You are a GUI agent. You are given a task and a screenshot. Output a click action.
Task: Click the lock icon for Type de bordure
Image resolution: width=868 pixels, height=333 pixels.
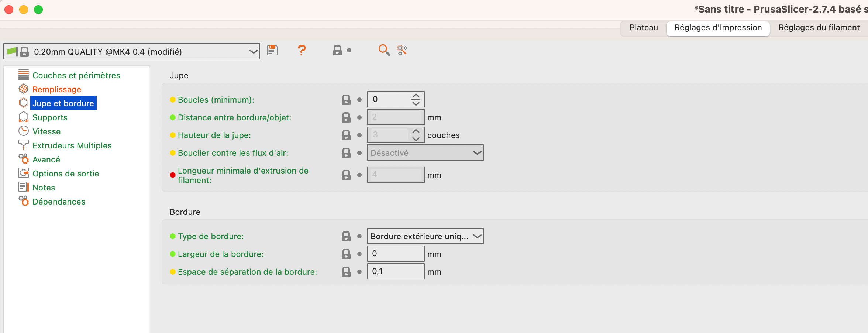tap(346, 236)
